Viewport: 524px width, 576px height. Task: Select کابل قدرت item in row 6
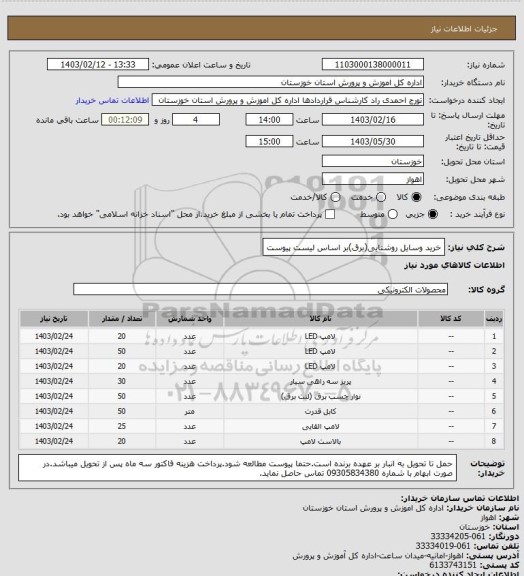[320, 412]
